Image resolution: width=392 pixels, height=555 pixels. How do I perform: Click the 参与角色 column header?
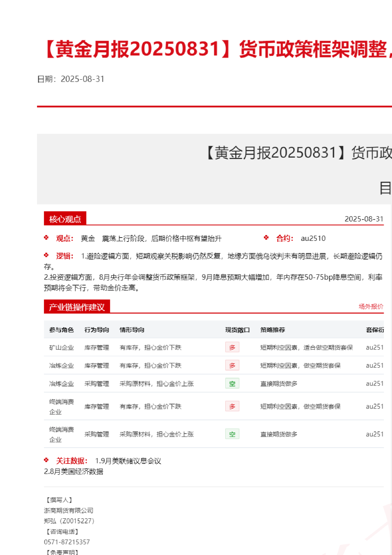61,330
